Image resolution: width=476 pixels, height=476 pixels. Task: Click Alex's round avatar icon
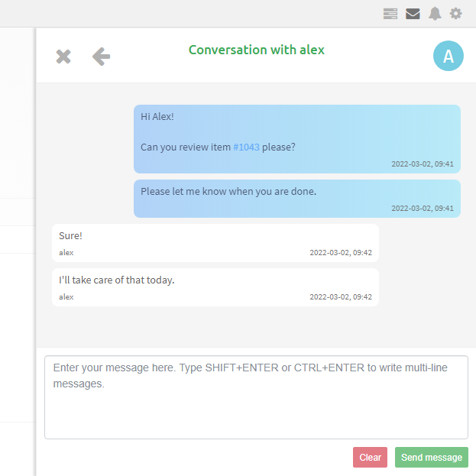pos(448,56)
